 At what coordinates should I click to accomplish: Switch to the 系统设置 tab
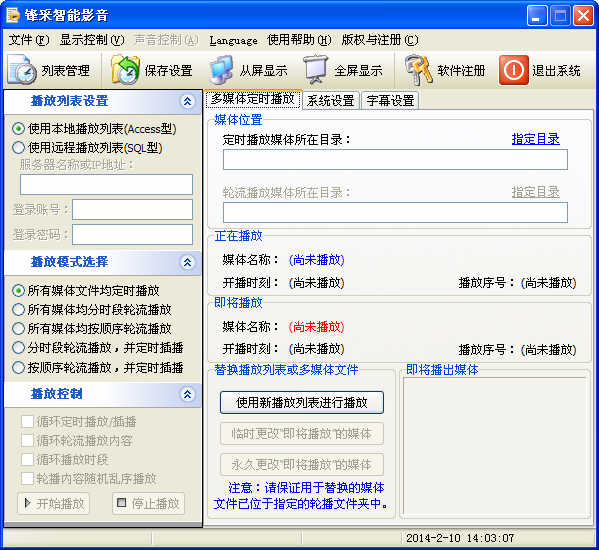coord(331,101)
